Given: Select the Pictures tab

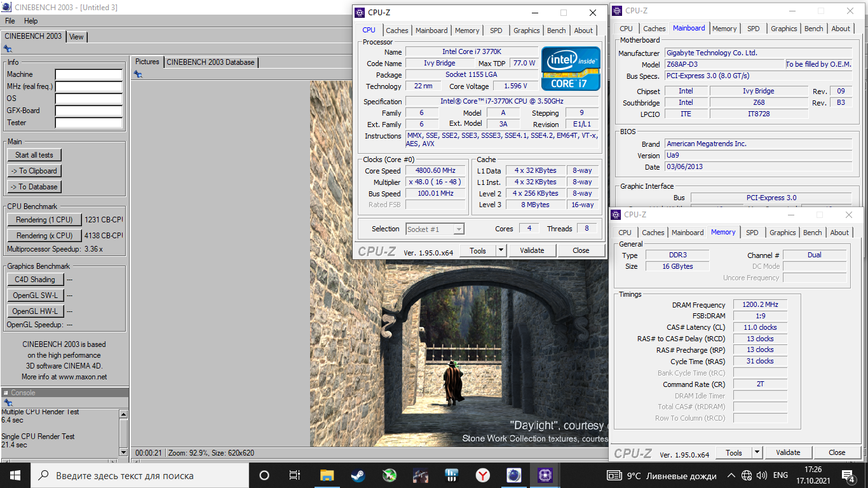Looking at the screenshot, I should (147, 62).
